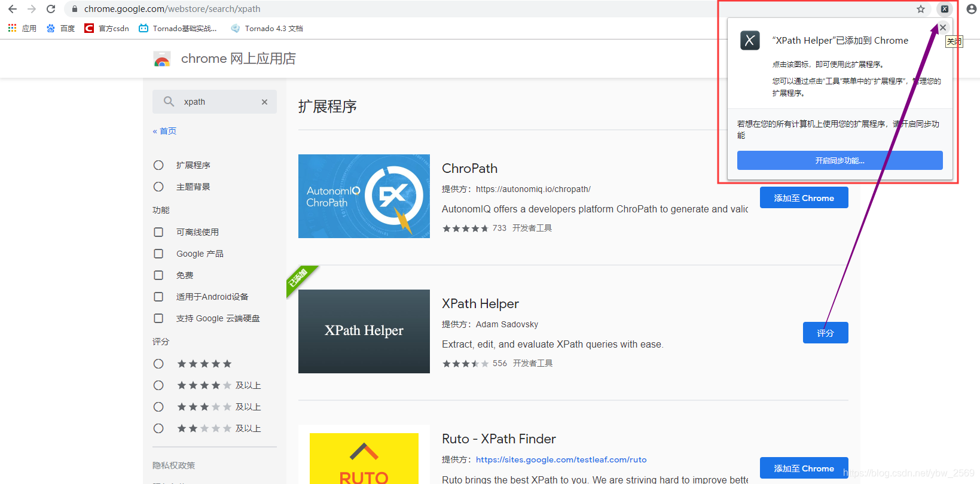Check the 免费 checkbox
The height and width of the screenshot is (484, 980).
click(158, 275)
